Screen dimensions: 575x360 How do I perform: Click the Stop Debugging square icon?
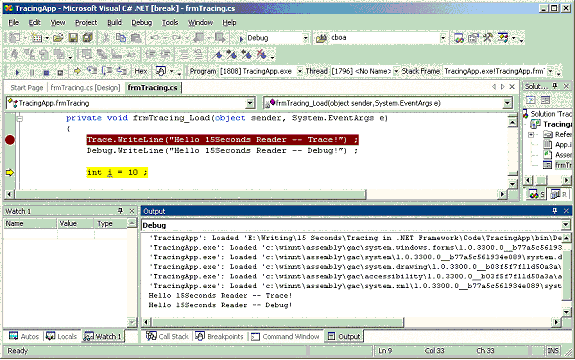tap(46, 72)
